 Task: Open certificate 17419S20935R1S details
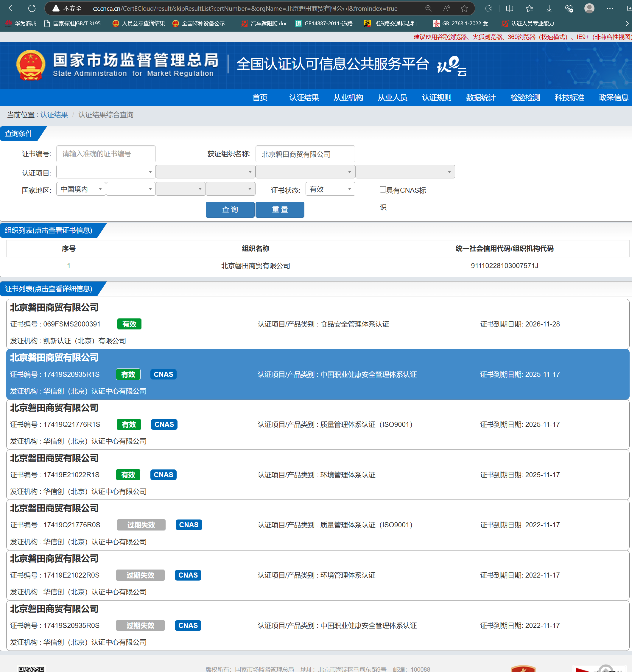(x=318, y=374)
